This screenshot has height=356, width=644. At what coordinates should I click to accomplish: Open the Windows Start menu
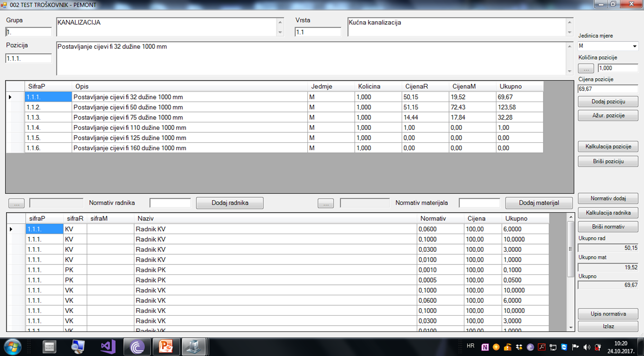[13, 347]
